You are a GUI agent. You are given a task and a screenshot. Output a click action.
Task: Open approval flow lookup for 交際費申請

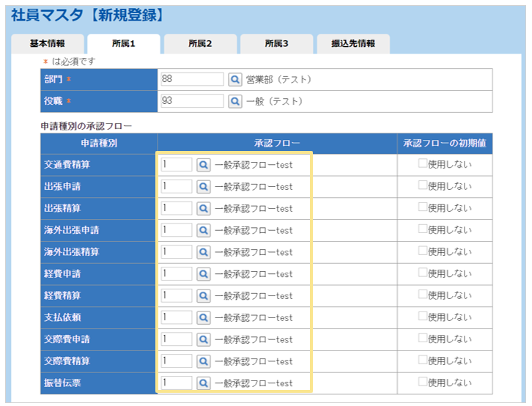[x=204, y=339]
